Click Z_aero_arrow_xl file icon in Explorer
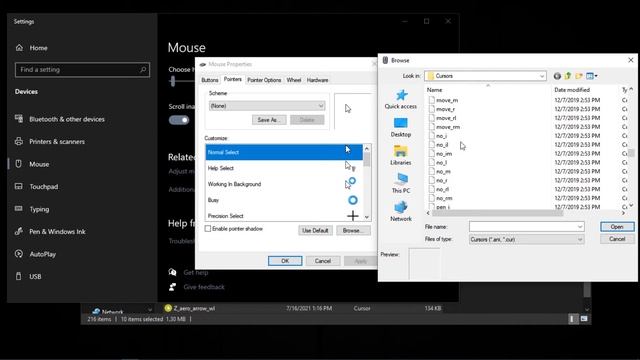Screen dimensions: 640x360 [x=168, y=308]
